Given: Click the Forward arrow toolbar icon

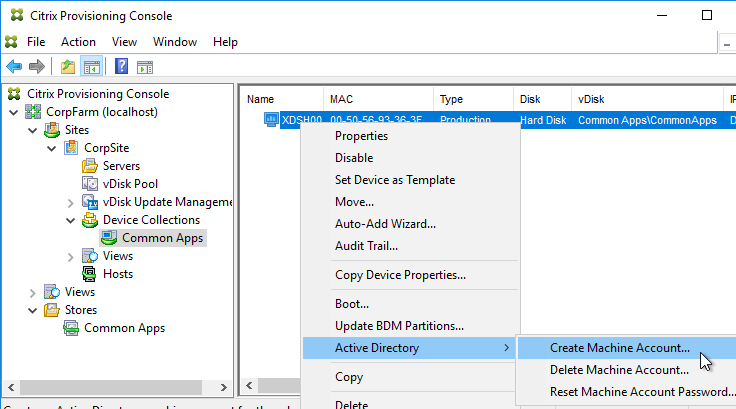Looking at the screenshot, I should [x=37, y=67].
